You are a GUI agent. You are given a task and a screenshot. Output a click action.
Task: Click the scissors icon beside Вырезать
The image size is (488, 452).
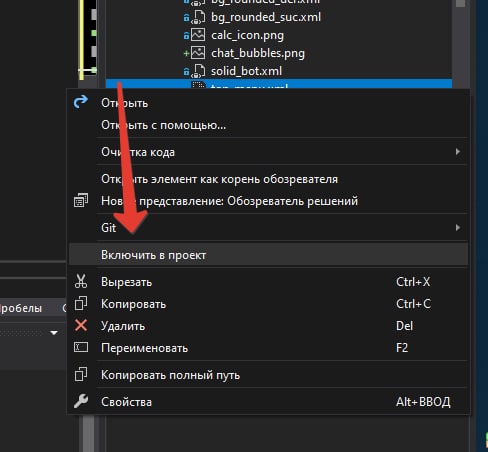[x=81, y=281]
